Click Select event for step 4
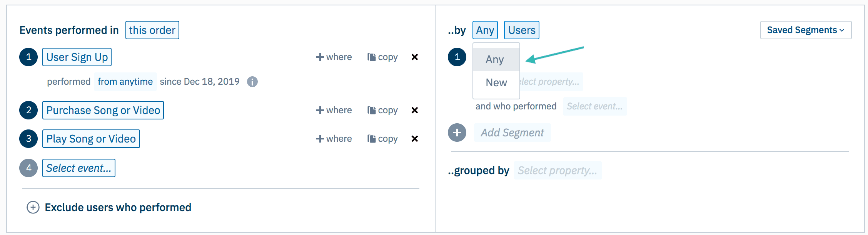 pos(78,168)
